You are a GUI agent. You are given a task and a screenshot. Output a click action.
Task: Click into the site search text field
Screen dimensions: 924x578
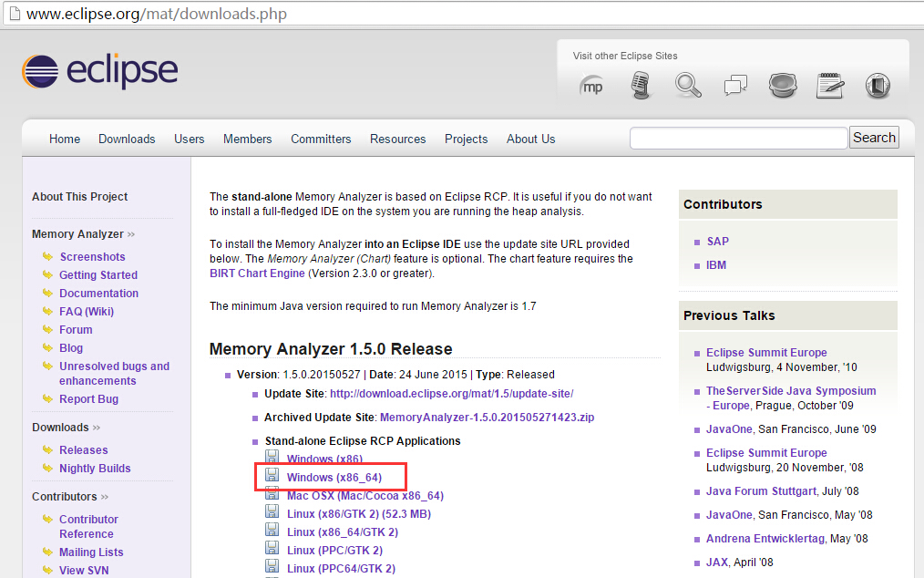click(x=738, y=138)
